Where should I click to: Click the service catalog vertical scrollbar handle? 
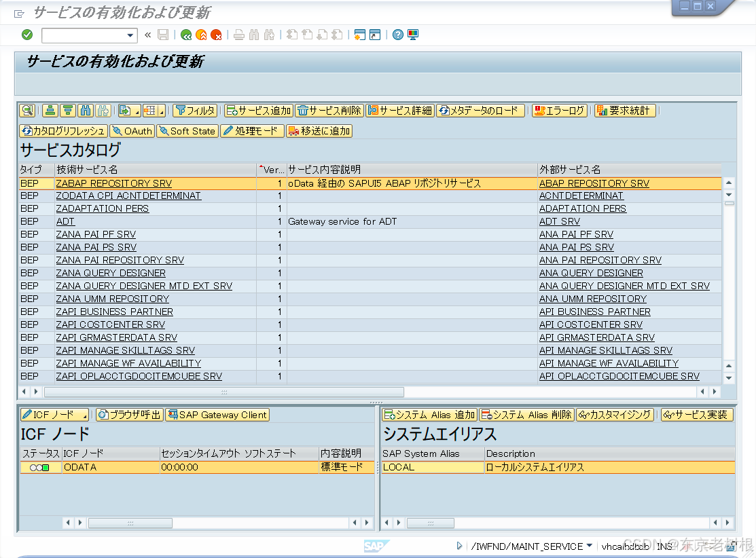729,204
